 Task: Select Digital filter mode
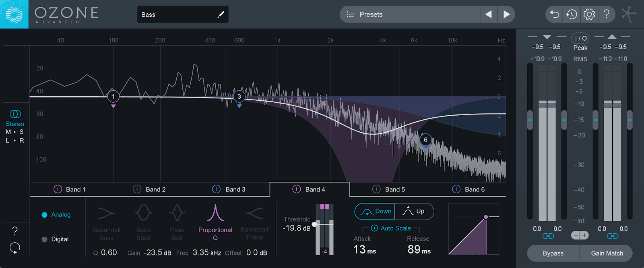click(56, 239)
